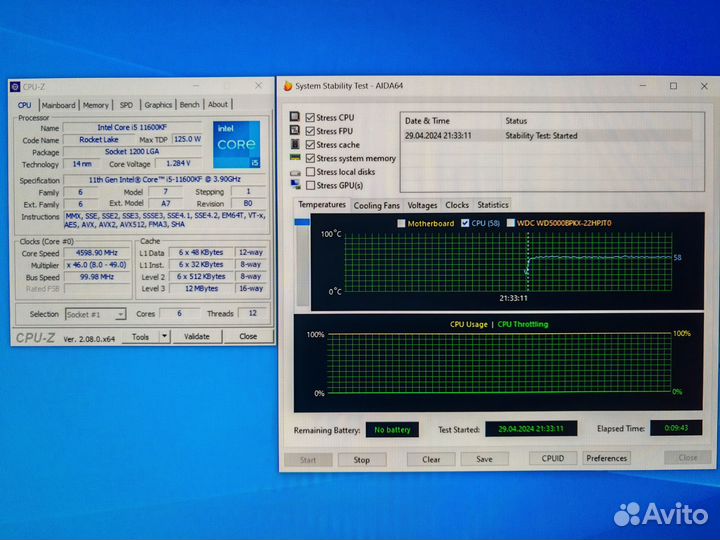The image size is (720, 540).
Task: Click the Tools button in CPU-Z
Action: (141, 337)
